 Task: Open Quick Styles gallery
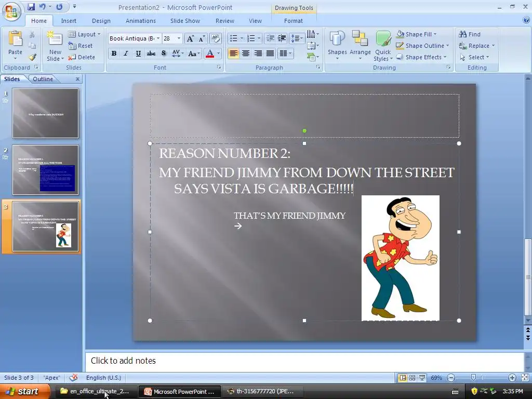pyautogui.click(x=383, y=46)
